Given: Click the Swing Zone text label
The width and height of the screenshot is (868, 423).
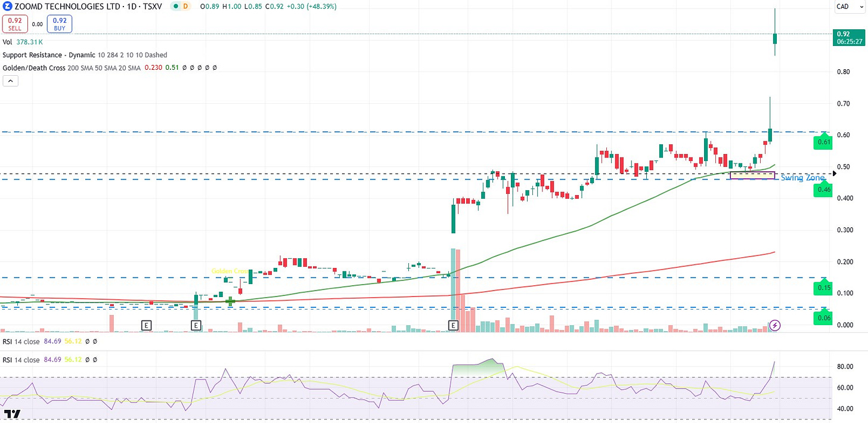Looking at the screenshot, I should click(802, 178).
